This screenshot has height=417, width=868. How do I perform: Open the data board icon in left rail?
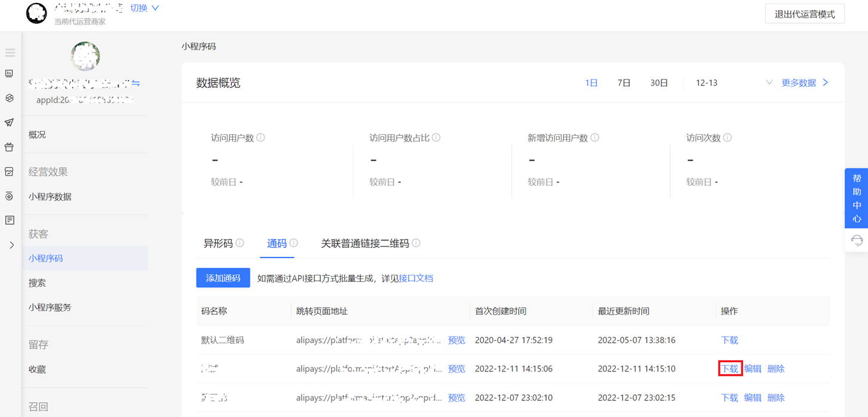click(10, 73)
